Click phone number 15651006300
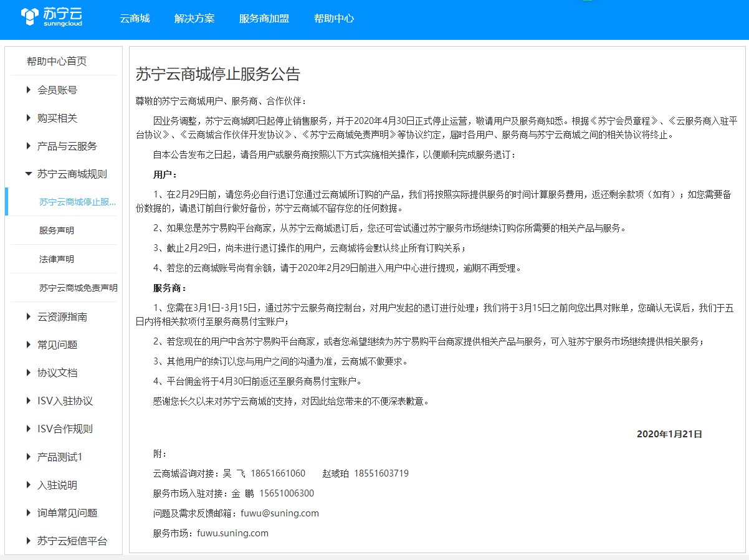This screenshot has width=749, height=560. [287, 493]
